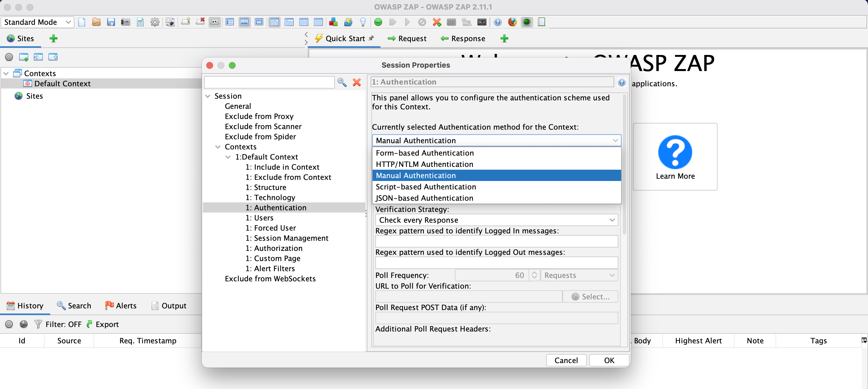Click the Import Context icon under Sites
Screen dimensions: 868x389
[38, 57]
